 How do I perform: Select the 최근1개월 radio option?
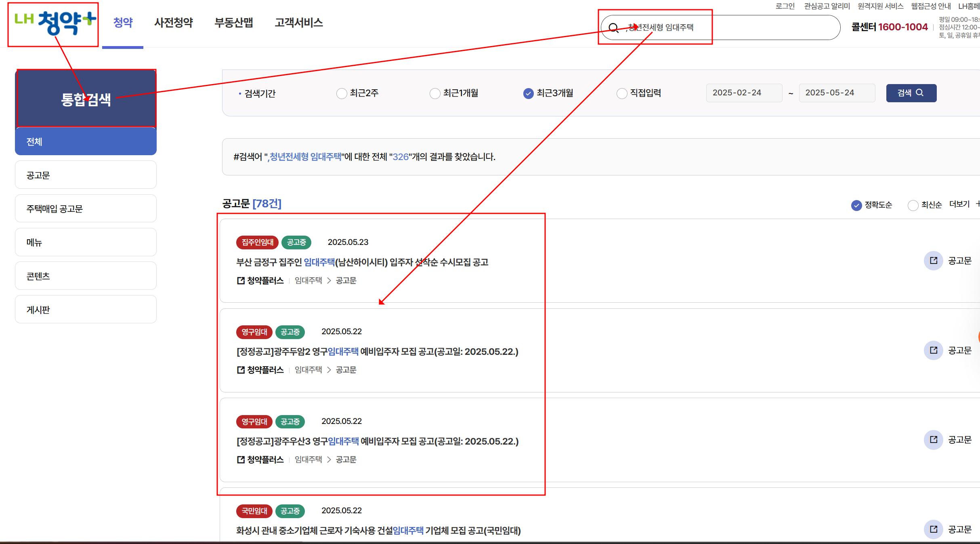click(x=435, y=93)
